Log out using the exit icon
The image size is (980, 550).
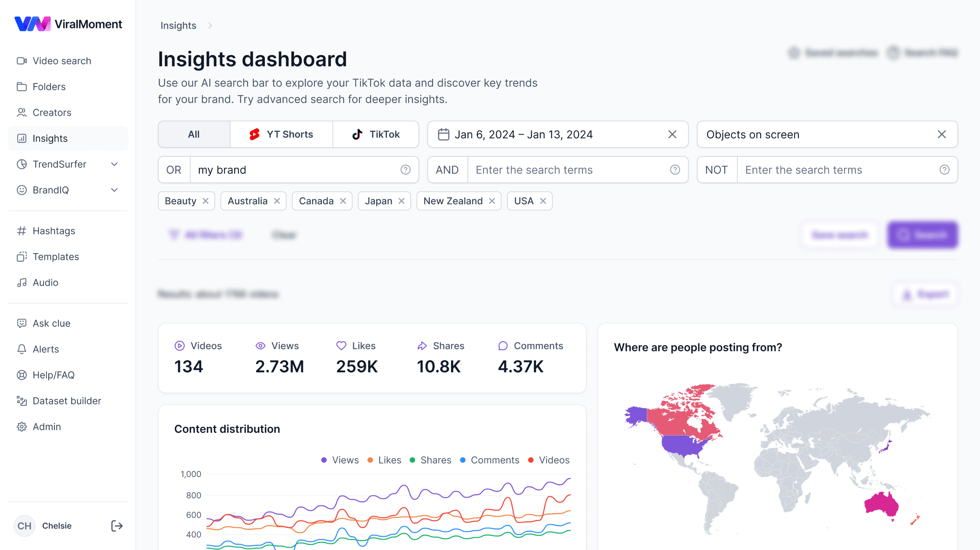click(x=116, y=526)
